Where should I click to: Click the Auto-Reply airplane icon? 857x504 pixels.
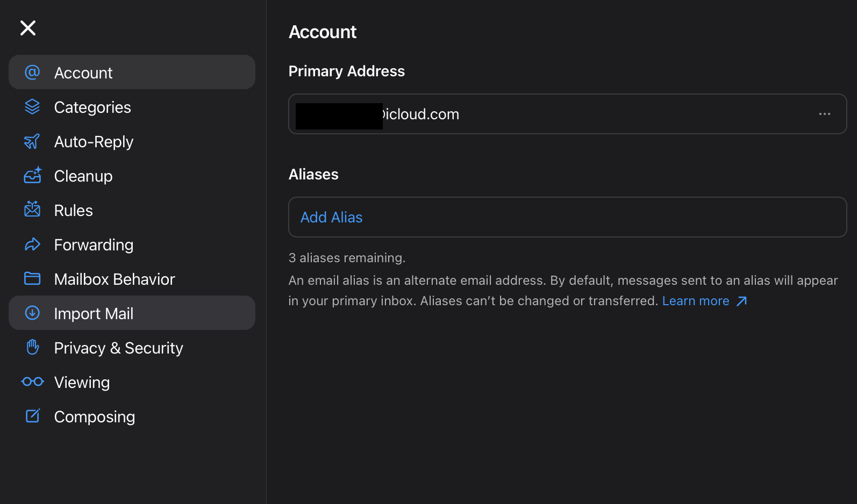pyautogui.click(x=32, y=141)
